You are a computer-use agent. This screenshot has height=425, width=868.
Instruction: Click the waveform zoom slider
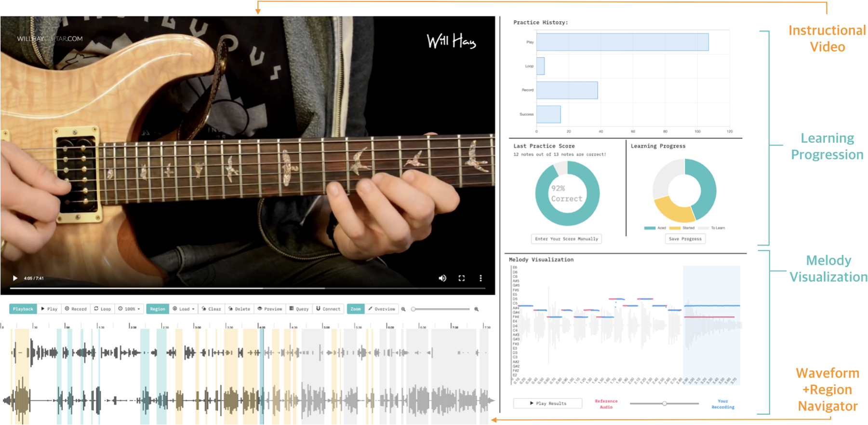pyautogui.click(x=441, y=309)
